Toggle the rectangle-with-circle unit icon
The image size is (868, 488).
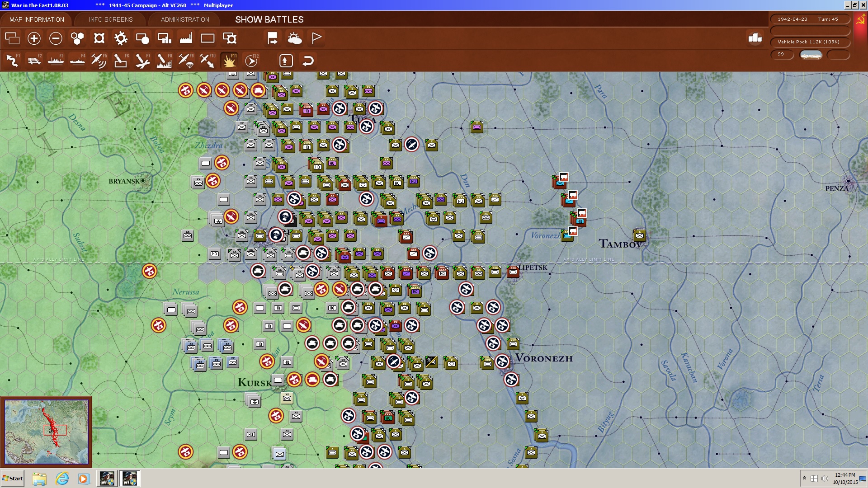142,38
